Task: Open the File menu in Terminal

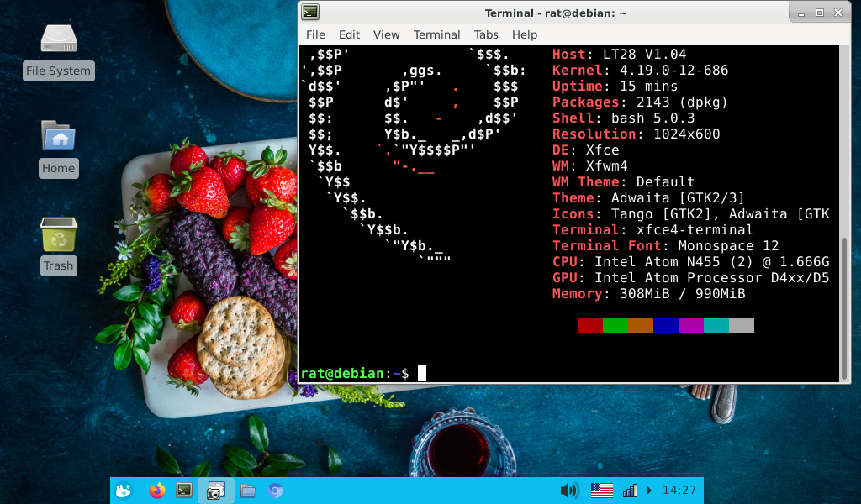Action: point(315,34)
